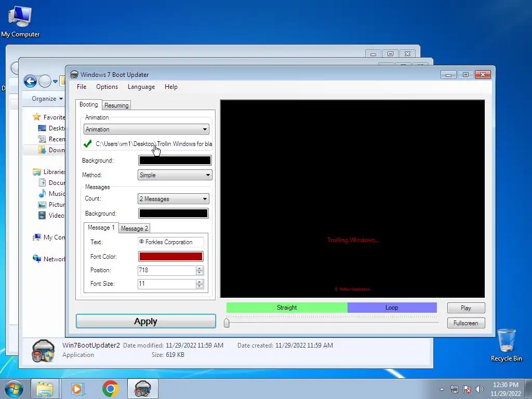Select Videos library in Explorer sidebar
The height and width of the screenshot is (399, 532).
pyautogui.click(x=51, y=215)
